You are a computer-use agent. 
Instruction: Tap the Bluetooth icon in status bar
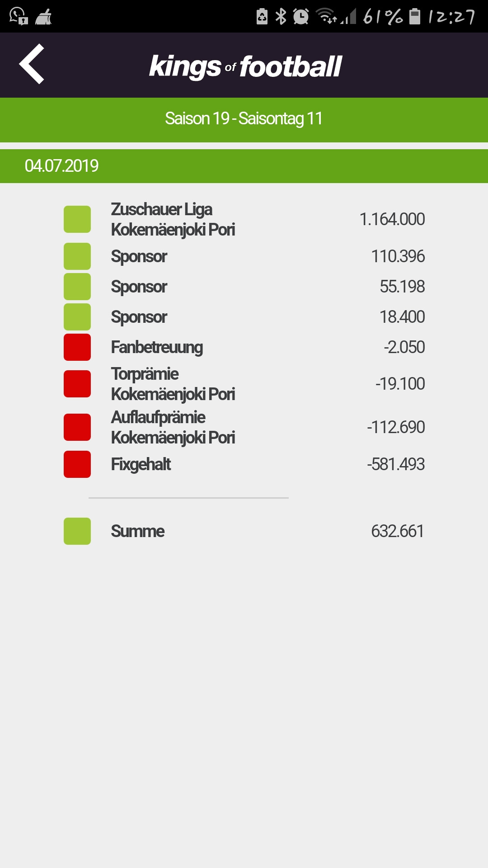pos(281,17)
